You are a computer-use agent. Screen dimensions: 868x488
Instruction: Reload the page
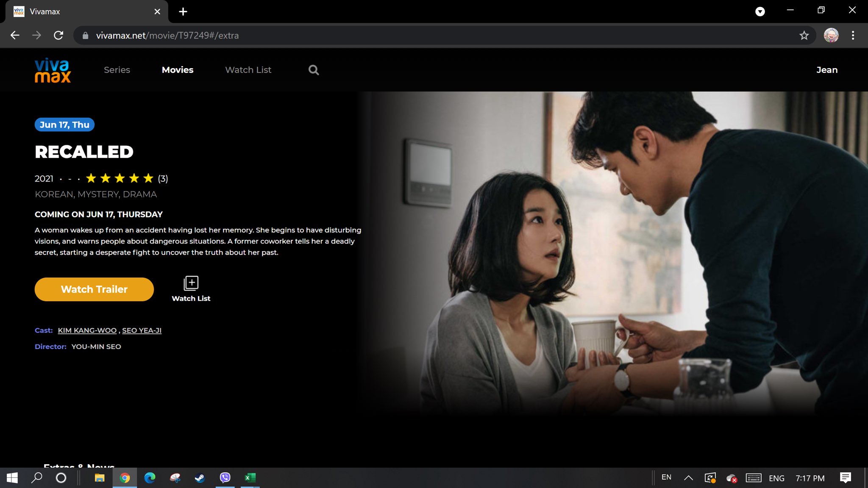[x=58, y=36]
